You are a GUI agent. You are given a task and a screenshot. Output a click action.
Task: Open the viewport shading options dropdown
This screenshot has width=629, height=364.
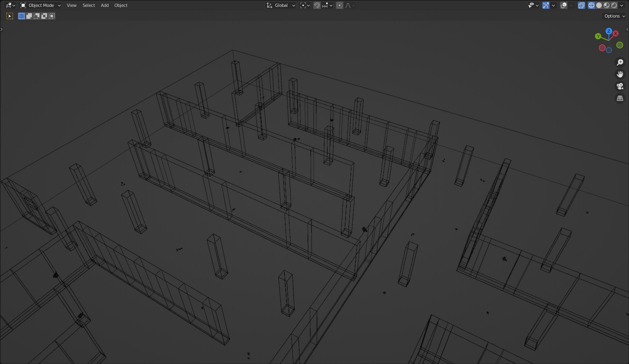[x=622, y=5]
